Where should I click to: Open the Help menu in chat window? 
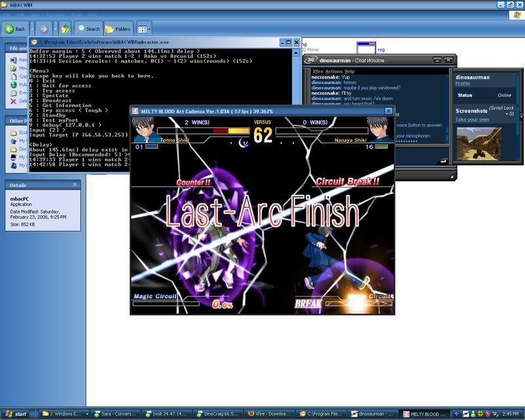click(349, 72)
